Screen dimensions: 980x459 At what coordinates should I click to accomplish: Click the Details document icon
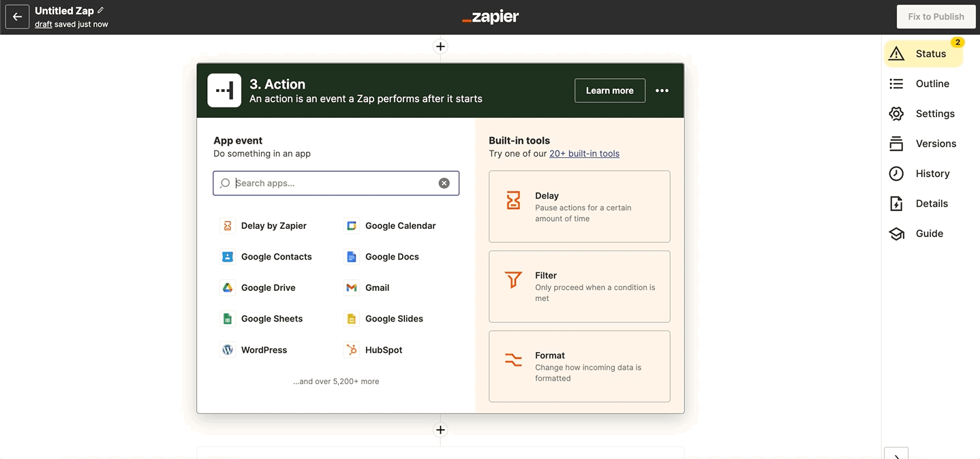point(896,204)
